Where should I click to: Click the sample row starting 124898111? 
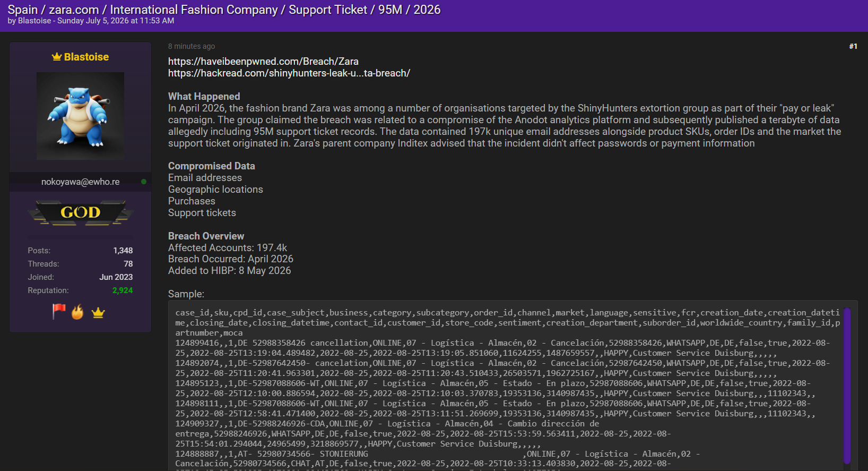pos(496,409)
